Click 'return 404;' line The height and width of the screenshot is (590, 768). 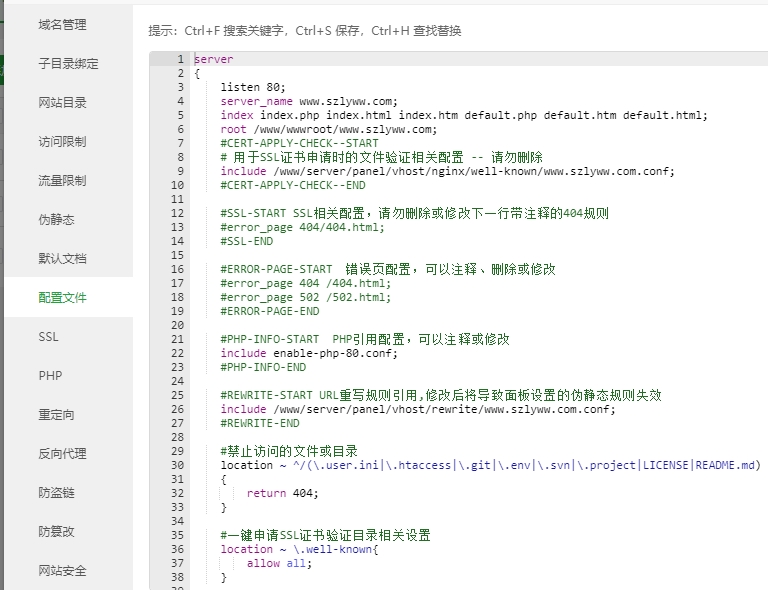(283, 494)
